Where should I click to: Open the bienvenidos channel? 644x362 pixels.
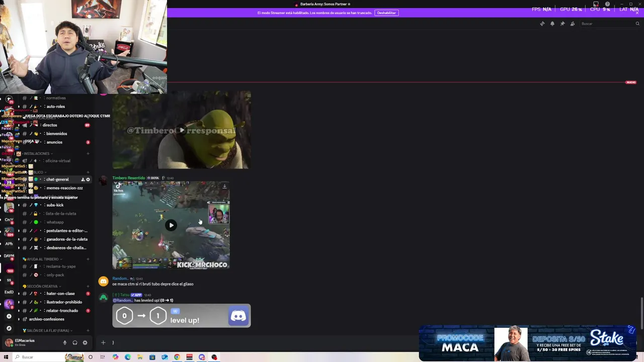pyautogui.click(x=55, y=134)
